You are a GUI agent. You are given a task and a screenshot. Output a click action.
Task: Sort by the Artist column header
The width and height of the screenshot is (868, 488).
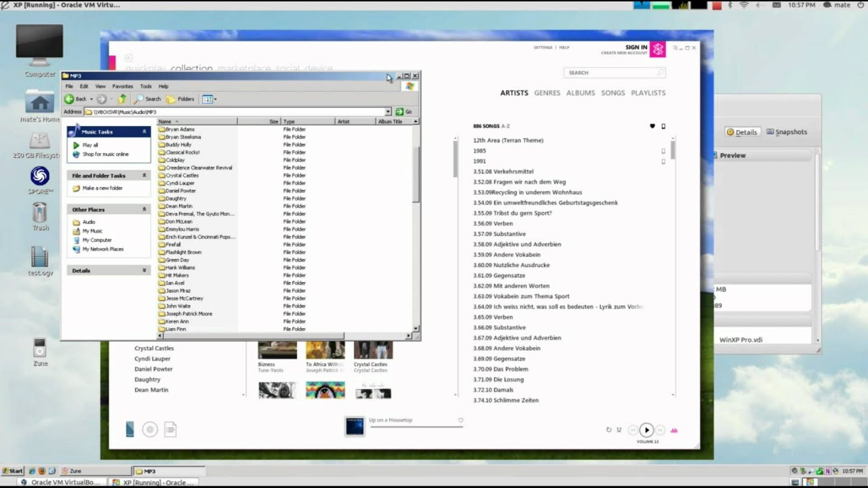coord(355,121)
